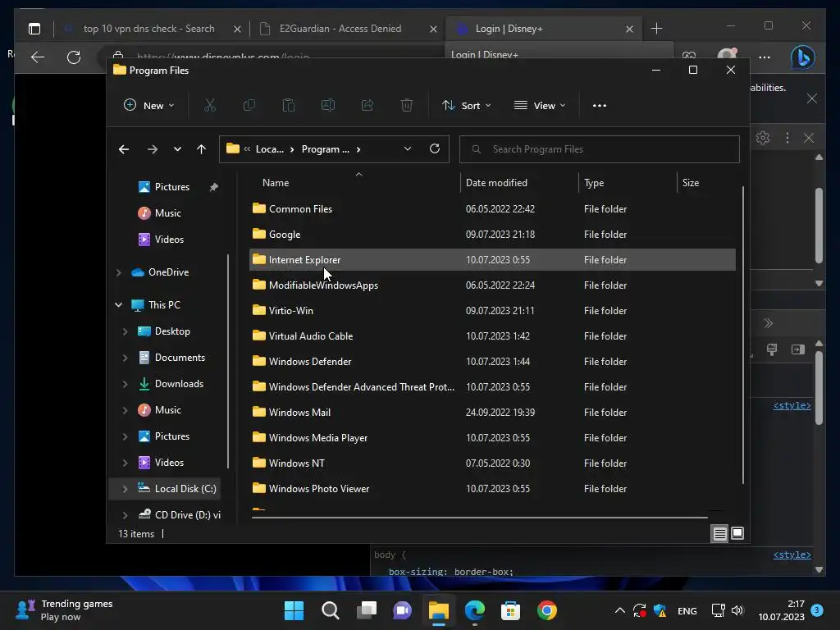
Task: Switch to large thumbnails view icon in status bar
Action: pyautogui.click(x=737, y=533)
